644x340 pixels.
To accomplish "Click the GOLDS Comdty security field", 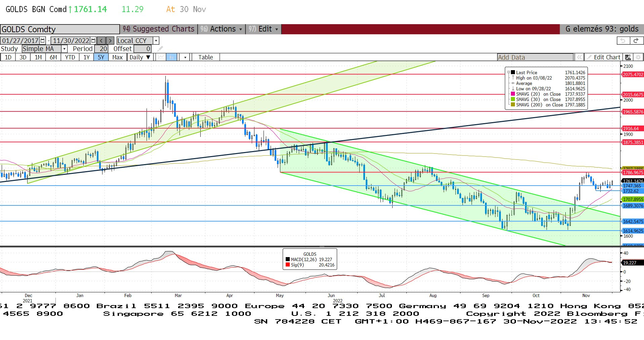I will point(60,29).
